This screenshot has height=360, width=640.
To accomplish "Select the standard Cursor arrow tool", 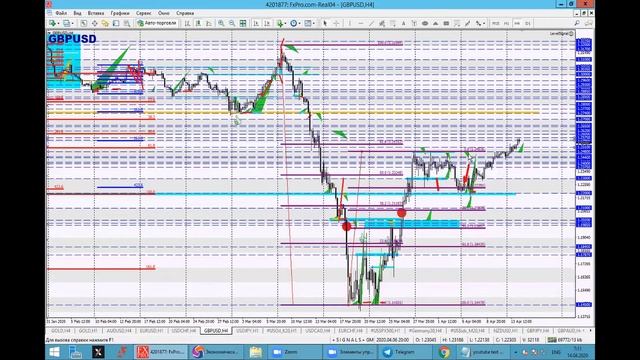I will tap(325, 23).
